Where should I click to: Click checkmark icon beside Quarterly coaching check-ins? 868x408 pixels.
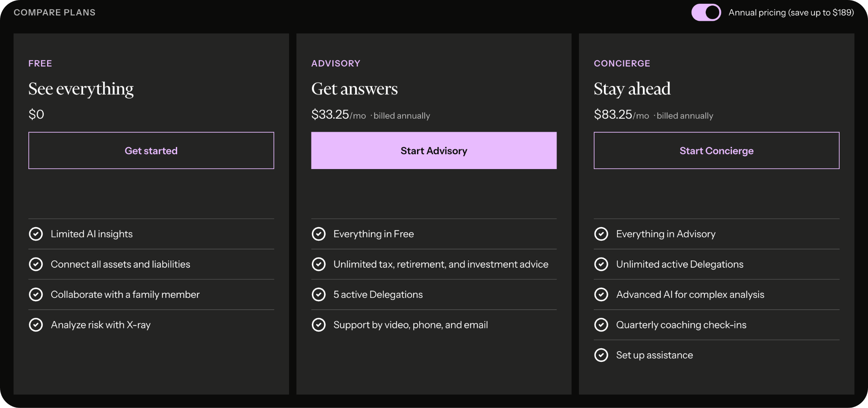click(x=601, y=325)
